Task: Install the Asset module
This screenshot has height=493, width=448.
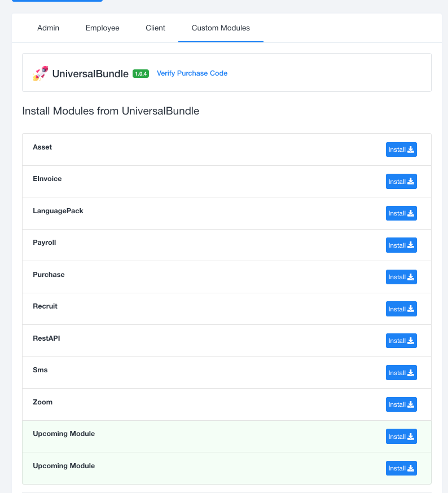Action: pos(401,149)
